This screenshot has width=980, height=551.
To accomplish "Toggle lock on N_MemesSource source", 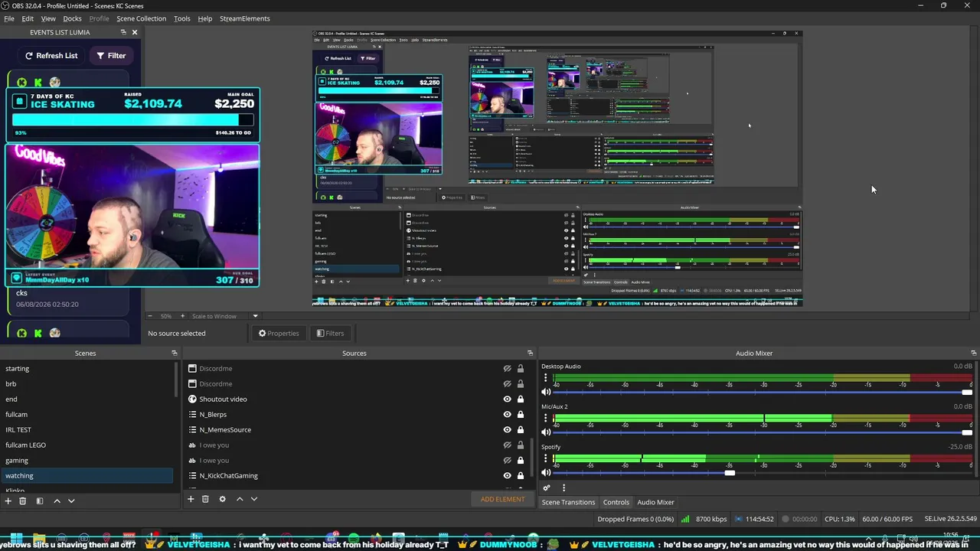I will tap(521, 430).
